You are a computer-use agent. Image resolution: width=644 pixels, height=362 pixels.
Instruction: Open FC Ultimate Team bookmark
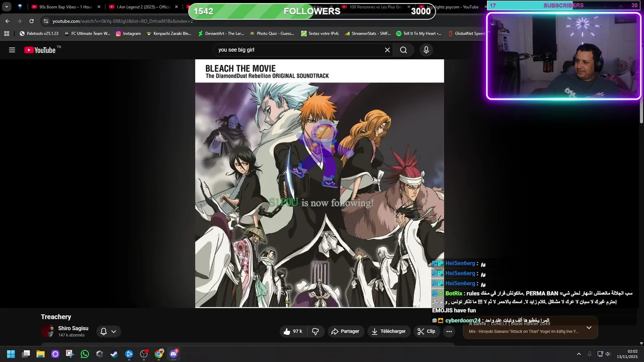click(87, 34)
